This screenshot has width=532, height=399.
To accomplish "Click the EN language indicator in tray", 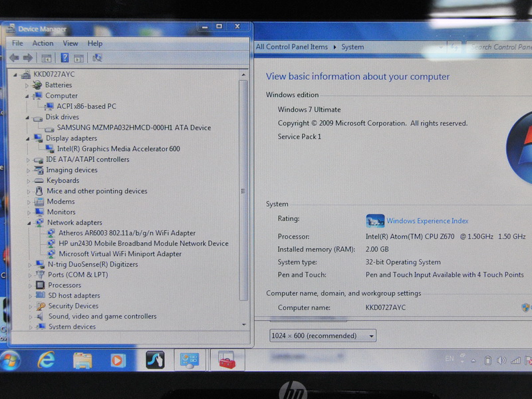I will click(x=450, y=358).
